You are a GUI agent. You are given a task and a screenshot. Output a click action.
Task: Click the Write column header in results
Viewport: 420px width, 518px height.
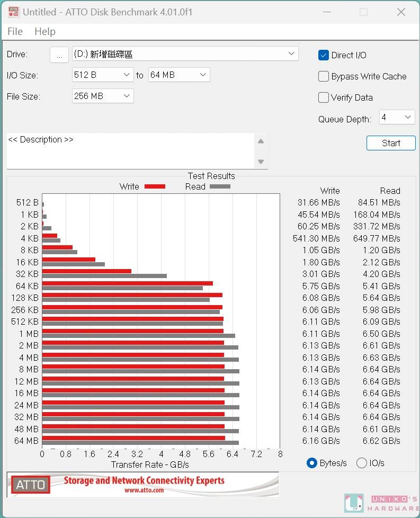pos(330,191)
